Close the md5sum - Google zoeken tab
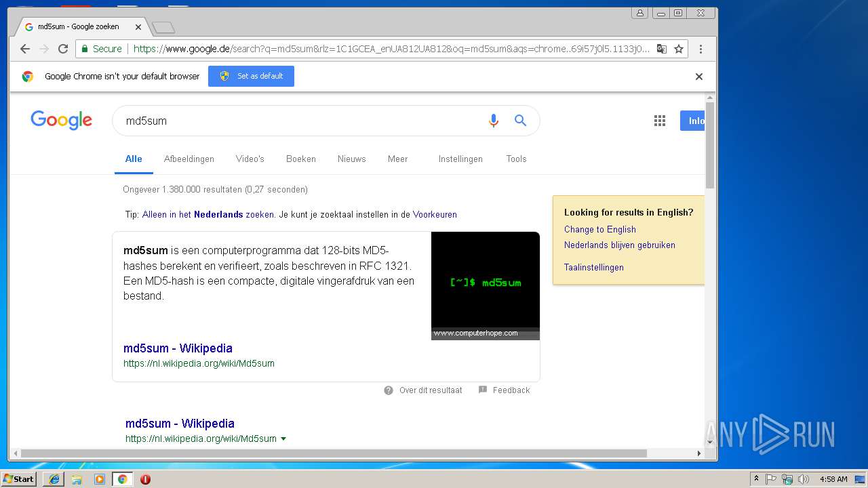Viewport: 868px width, 488px height. point(138,27)
